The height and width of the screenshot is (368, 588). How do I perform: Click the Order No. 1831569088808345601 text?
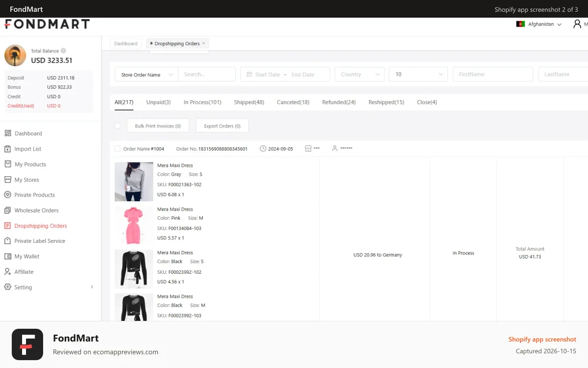(212, 149)
